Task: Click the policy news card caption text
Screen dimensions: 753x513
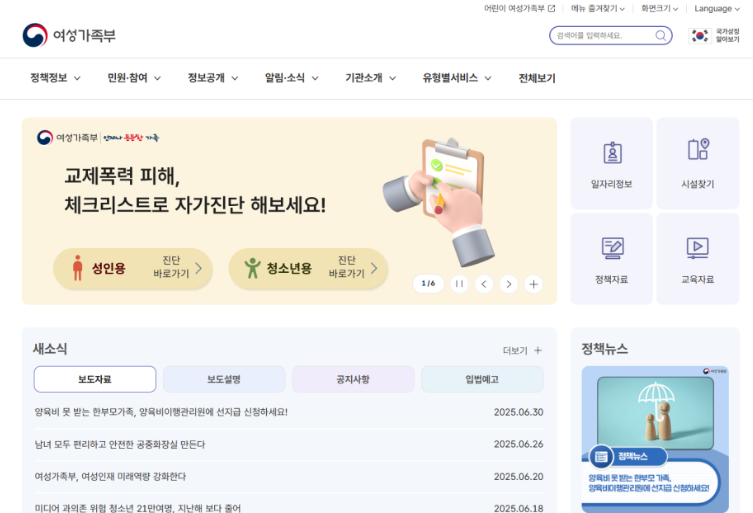Action: click(648, 483)
